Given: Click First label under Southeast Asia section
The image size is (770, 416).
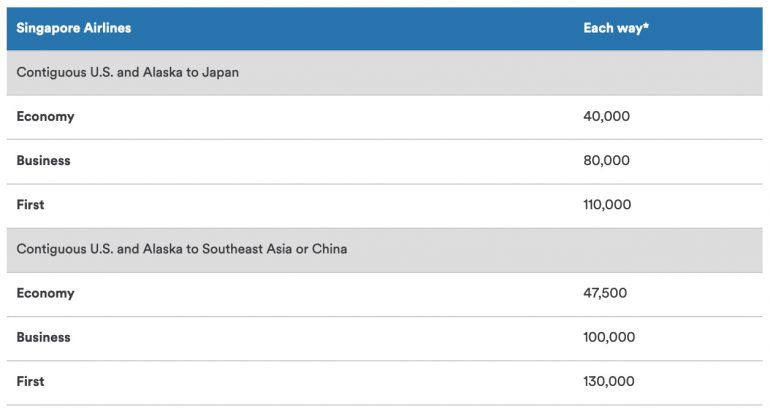Looking at the screenshot, I should click(x=30, y=381).
